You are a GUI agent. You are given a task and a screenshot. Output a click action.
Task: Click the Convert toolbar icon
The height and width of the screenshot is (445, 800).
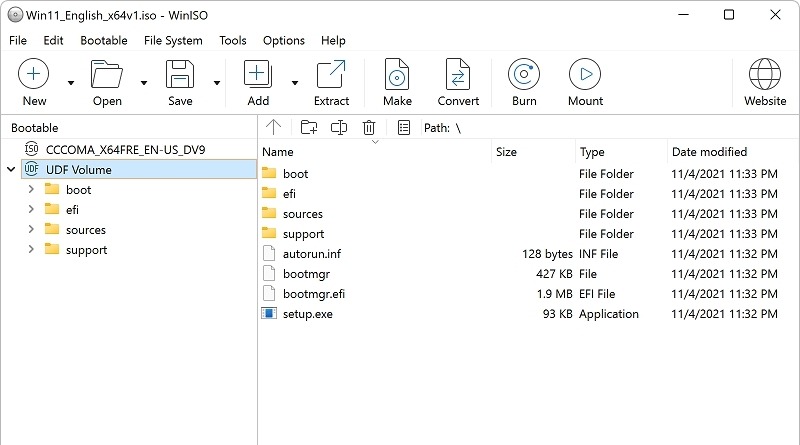tap(458, 75)
